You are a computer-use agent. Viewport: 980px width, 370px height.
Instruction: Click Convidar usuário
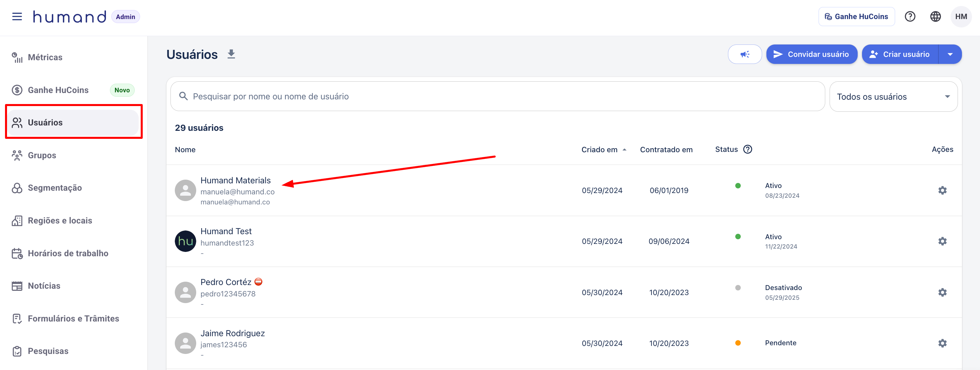(x=811, y=55)
